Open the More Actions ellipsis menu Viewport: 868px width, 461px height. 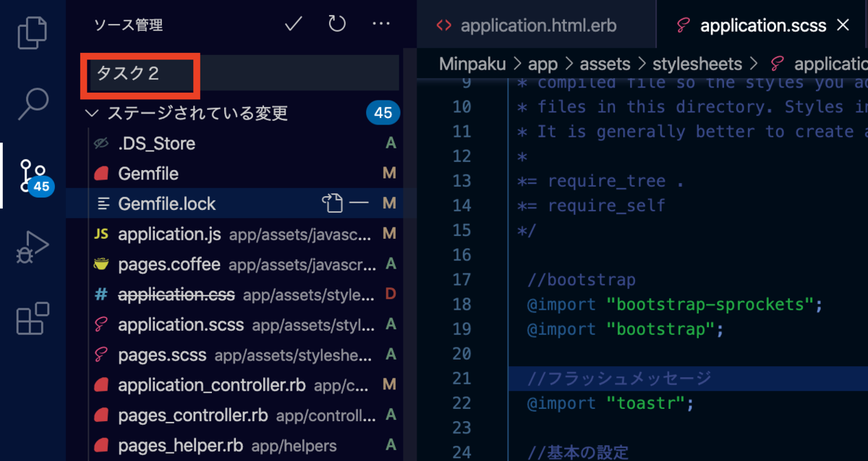click(x=381, y=24)
